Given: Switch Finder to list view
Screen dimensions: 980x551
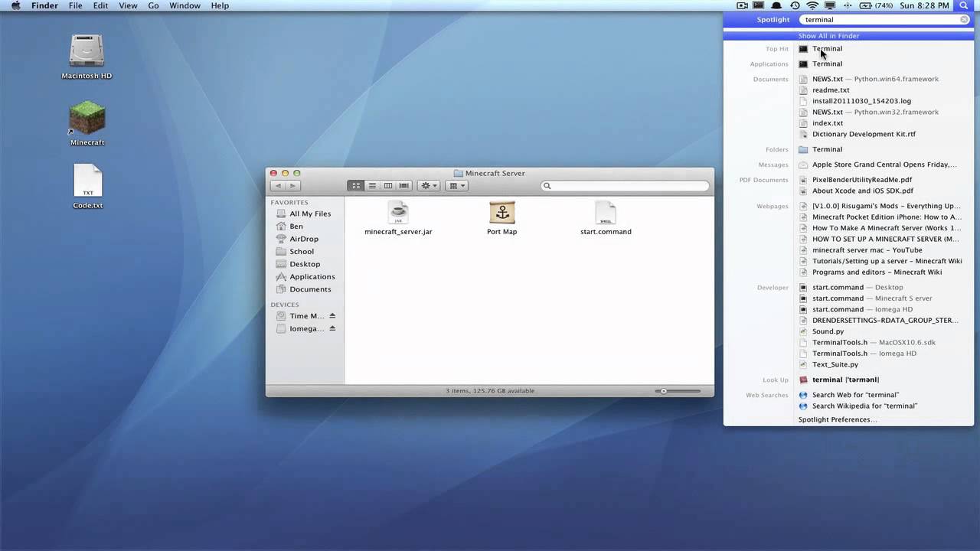Looking at the screenshot, I should tap(372, 186).
